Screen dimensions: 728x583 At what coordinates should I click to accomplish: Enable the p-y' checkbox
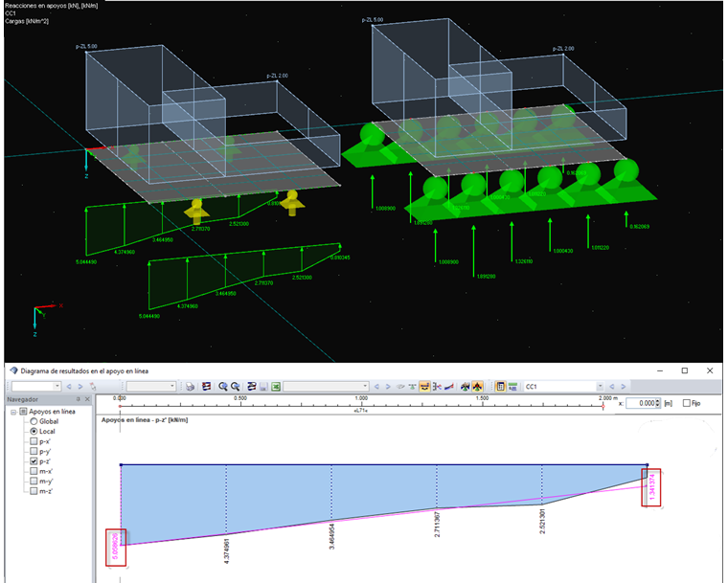34,451
